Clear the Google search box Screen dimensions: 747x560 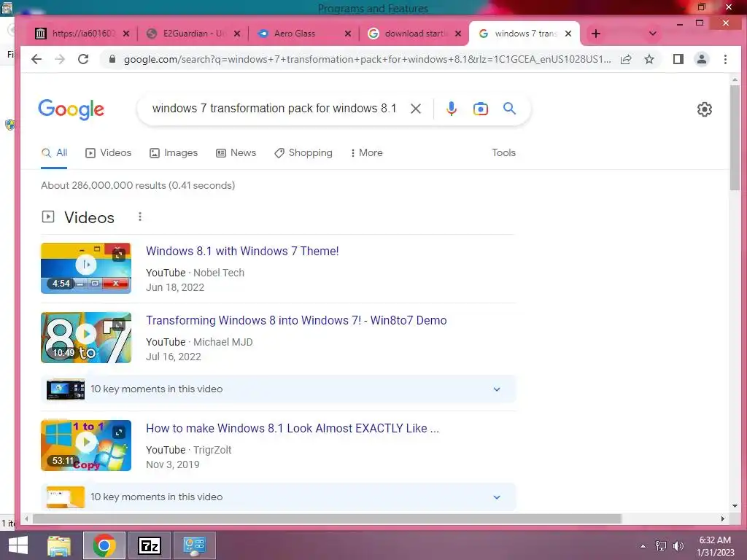415,109
